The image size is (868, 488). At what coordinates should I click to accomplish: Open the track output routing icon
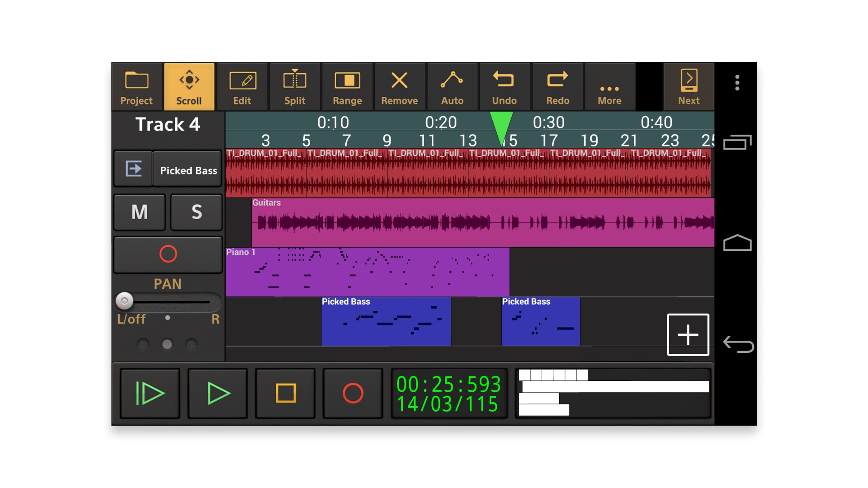click(x=133, y=169)
